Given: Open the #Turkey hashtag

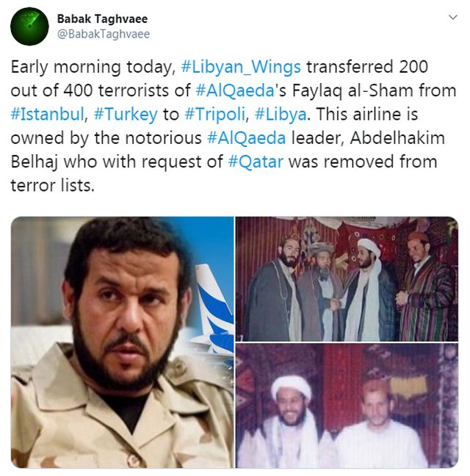Looking at the screenshot, I should pyautogui.click(x=126, y=114).
